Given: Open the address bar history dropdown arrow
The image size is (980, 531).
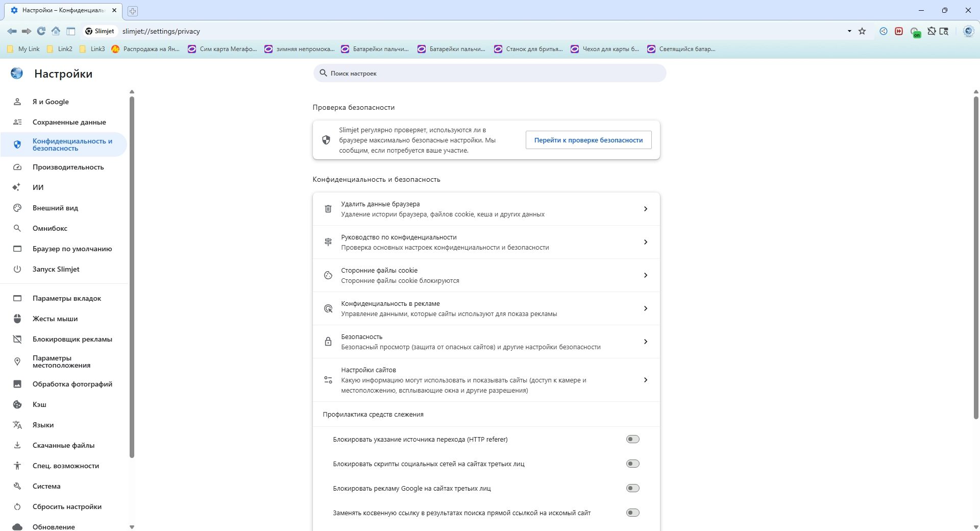Looking at the screenshot, I should 849,31.
